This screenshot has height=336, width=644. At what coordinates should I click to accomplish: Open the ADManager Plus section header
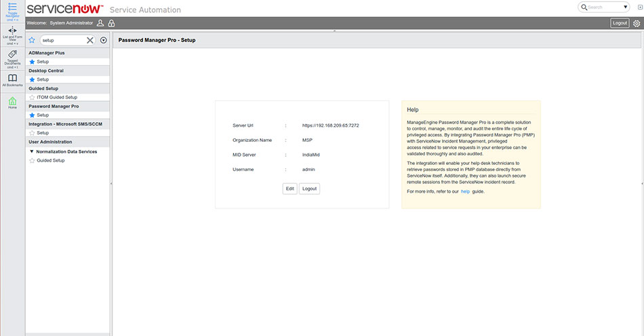pyautogui.click(x=68, y=53)
